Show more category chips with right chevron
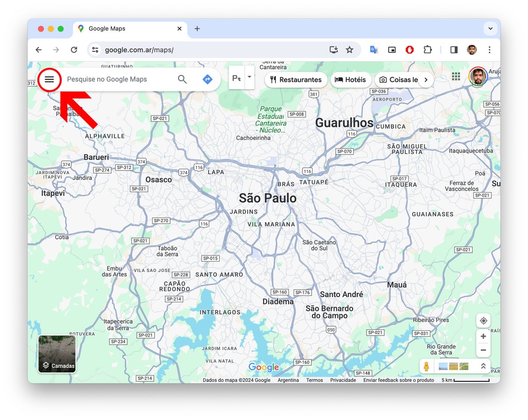Image resolution: width=528 pixels, height=420 pixels. point(426,80)
